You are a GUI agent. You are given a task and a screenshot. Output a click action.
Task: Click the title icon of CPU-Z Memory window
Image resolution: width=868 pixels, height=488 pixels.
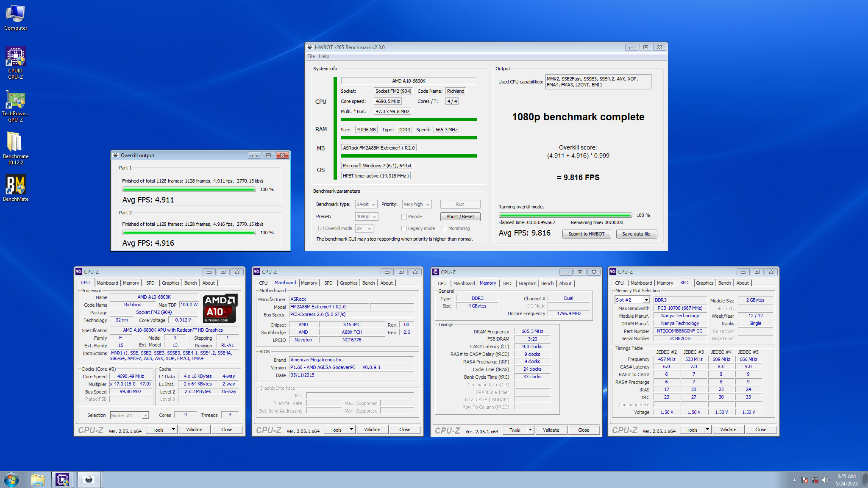(435, 272)
